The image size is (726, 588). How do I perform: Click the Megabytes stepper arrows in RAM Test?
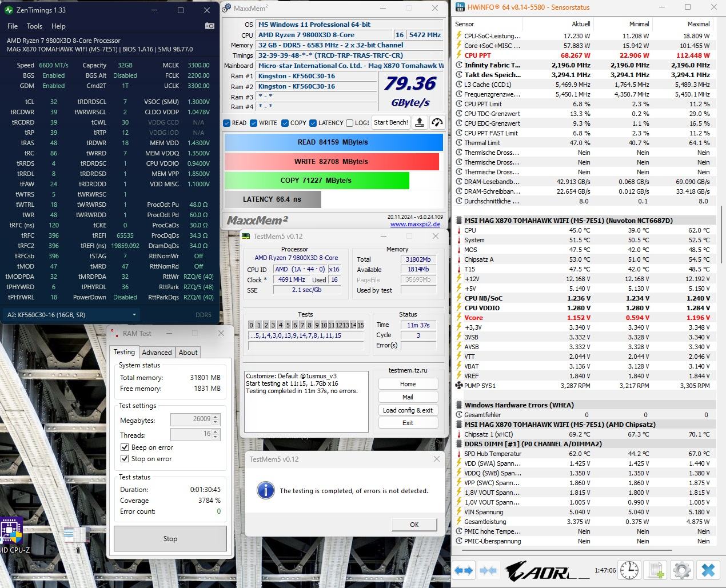(216, 419)
